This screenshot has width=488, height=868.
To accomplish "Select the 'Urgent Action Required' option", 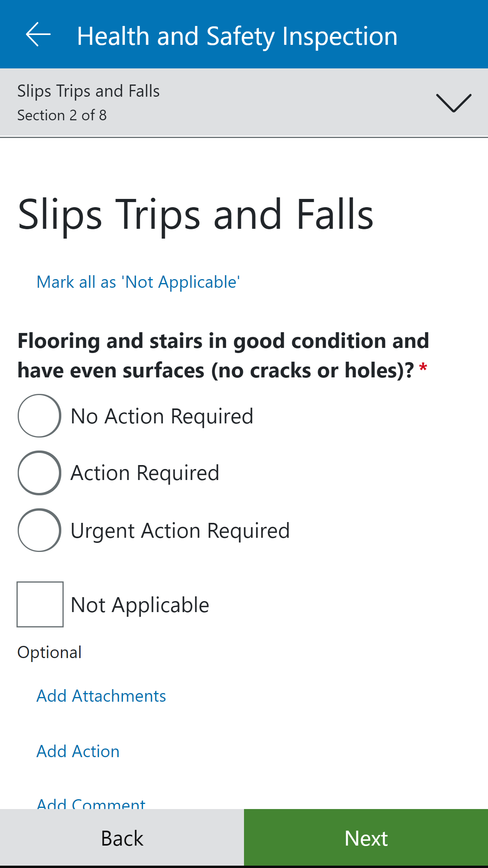I will coord(39,530).
